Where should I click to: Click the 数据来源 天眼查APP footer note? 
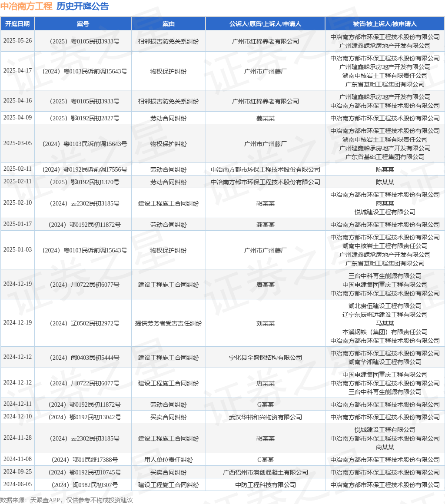tap(66, 500)
